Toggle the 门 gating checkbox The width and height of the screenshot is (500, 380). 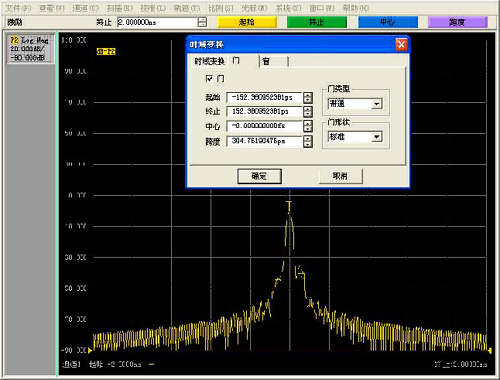coord(209,79)
